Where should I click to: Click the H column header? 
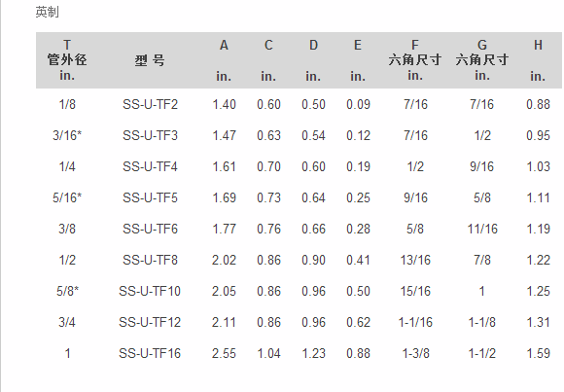click(538, 60)
